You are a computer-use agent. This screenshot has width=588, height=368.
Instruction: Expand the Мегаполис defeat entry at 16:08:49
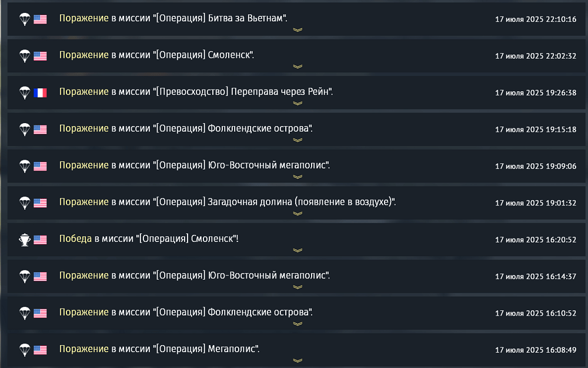298,360
